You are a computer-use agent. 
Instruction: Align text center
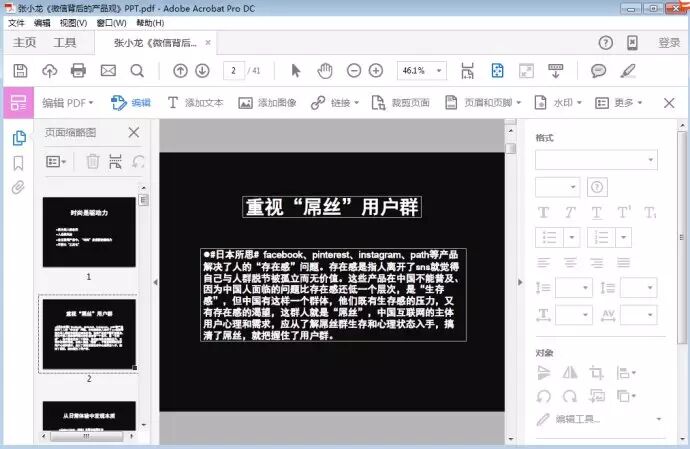click(570, 263)
